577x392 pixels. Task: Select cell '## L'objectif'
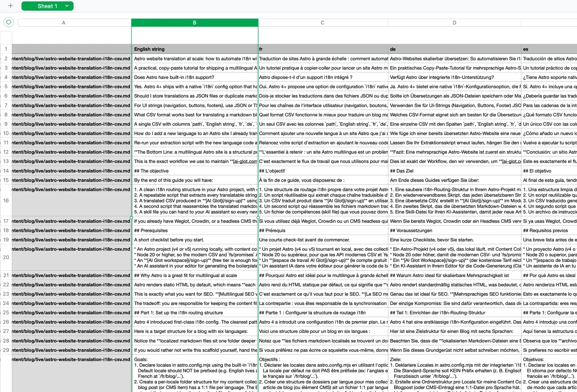click(323, 171)
